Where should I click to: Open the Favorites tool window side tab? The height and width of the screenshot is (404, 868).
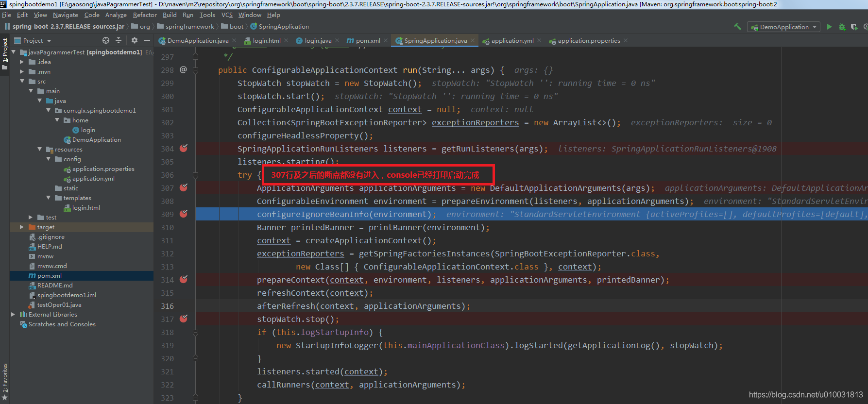pos(4,382)
